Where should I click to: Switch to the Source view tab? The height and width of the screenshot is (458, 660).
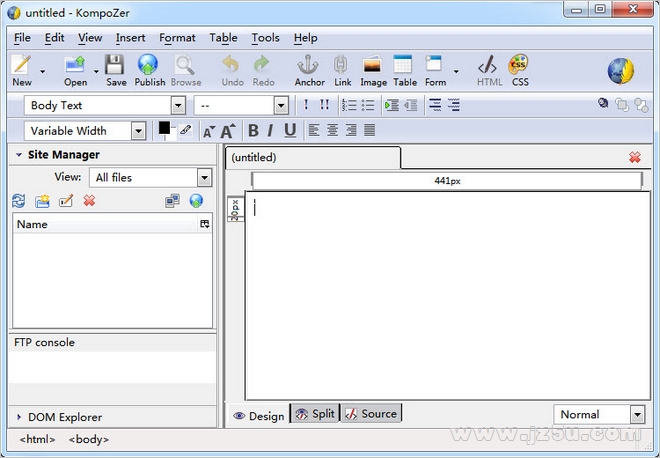coord(371,414)
